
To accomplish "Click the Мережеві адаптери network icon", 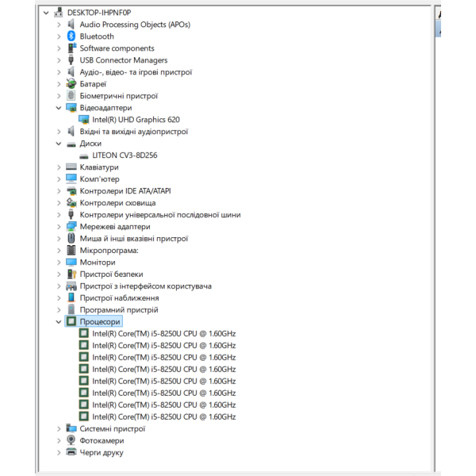I will pos(71,226).
